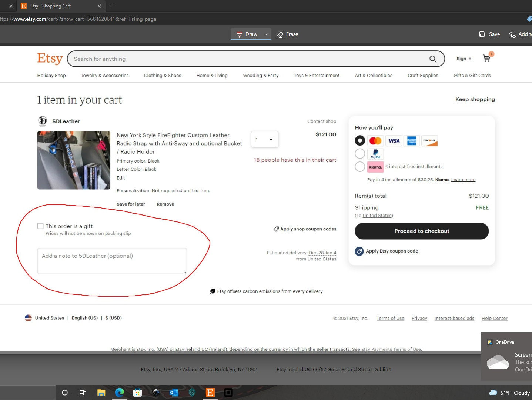Open Microsoft Store from taskbar
This screenshot has width=532, height=400.
click(137, 393)
